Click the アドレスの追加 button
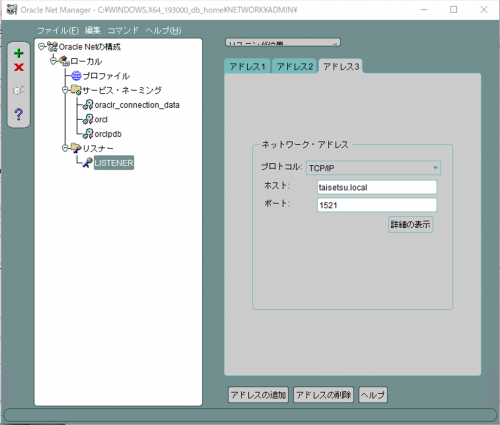 [x=258, y=395]
